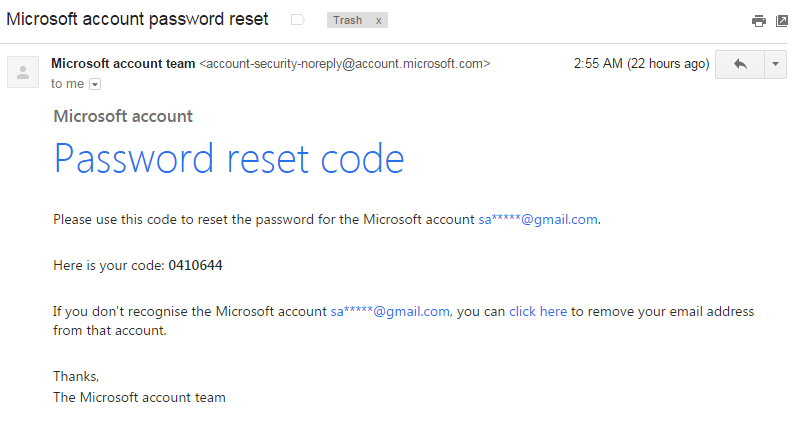Click the account-security-noreply sender email address
This screenshot has width=804, height=431.
[345, 63]
